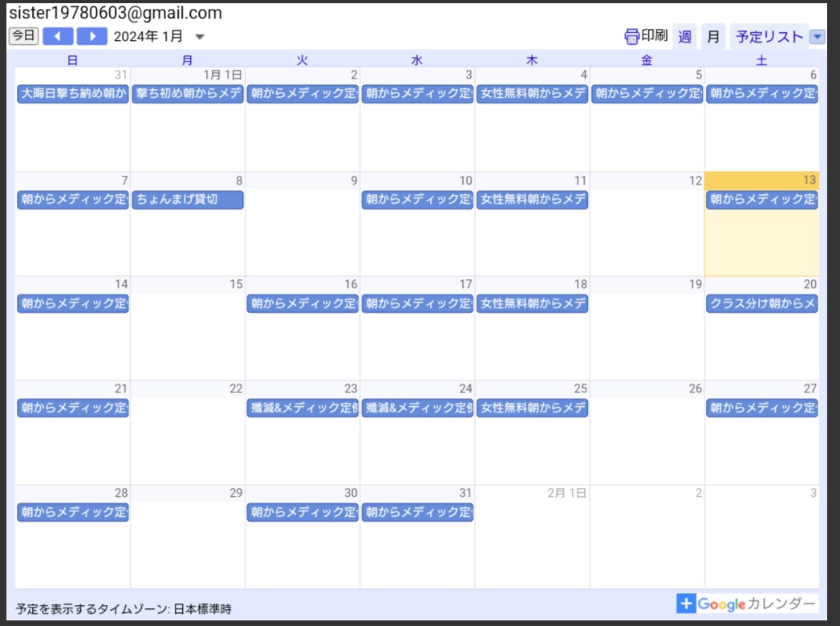Open the 朝からメディック定 event on the 27th
Screen dimensions: 840x626
pyautogui.click(x=762, y=408)
